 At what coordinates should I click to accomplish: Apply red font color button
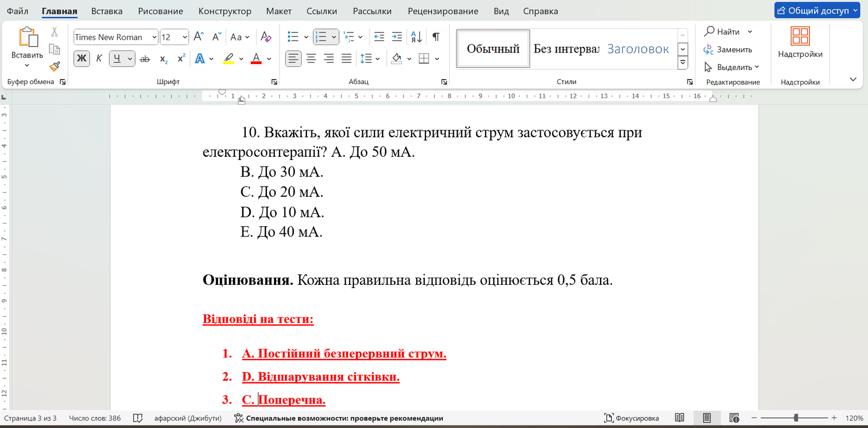[x=257, y=59]
